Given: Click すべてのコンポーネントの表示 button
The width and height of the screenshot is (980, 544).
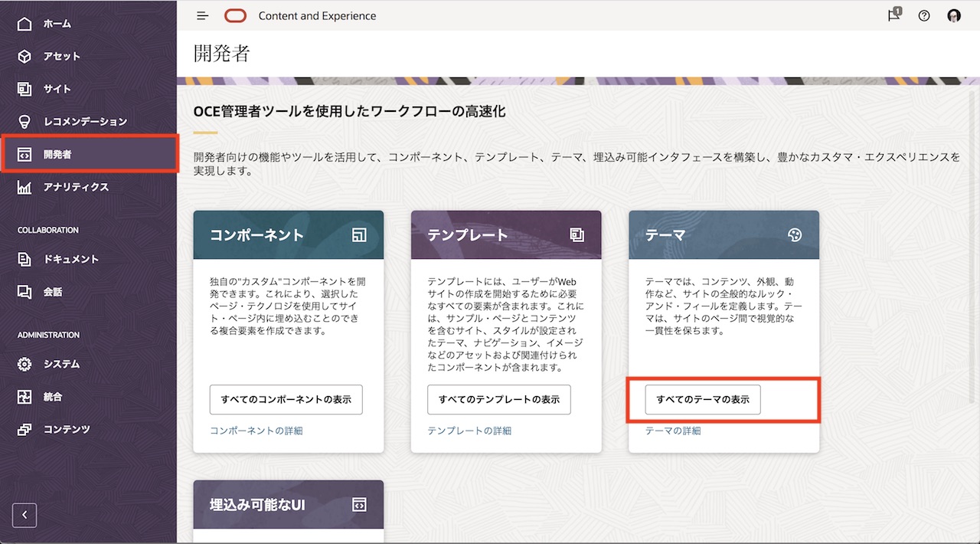Looking at the screenshot, I should click(286, 399).
